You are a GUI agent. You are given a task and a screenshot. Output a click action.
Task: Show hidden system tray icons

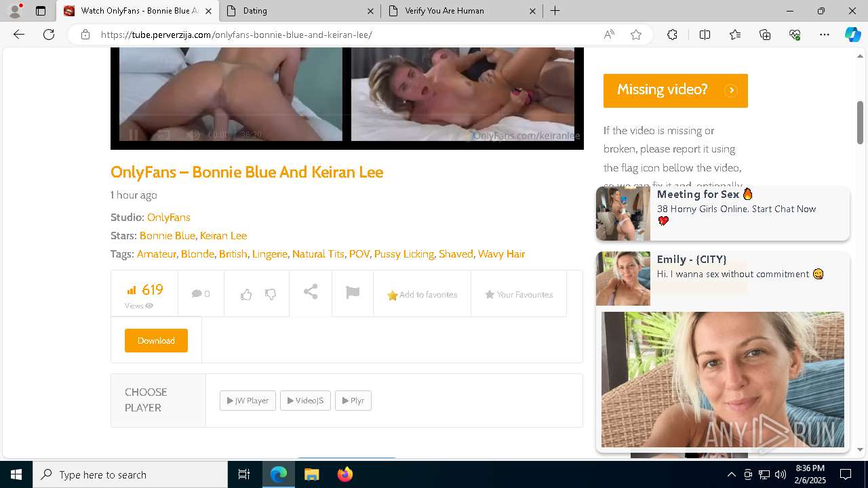pos(731,474)
